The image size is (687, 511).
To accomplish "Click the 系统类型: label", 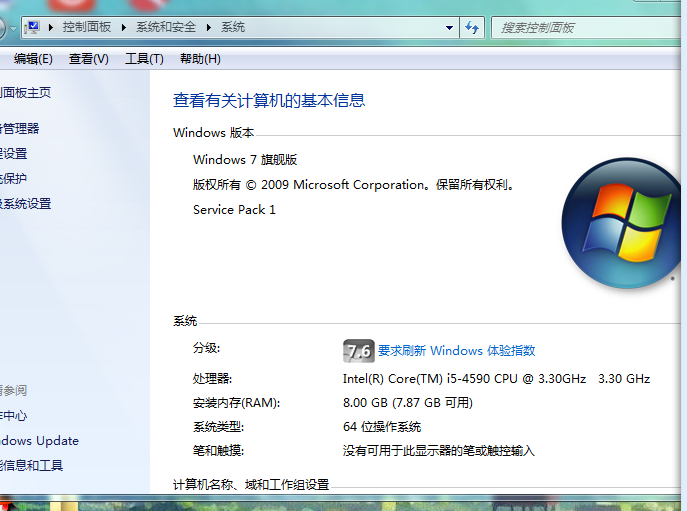I will click(218, 426).
